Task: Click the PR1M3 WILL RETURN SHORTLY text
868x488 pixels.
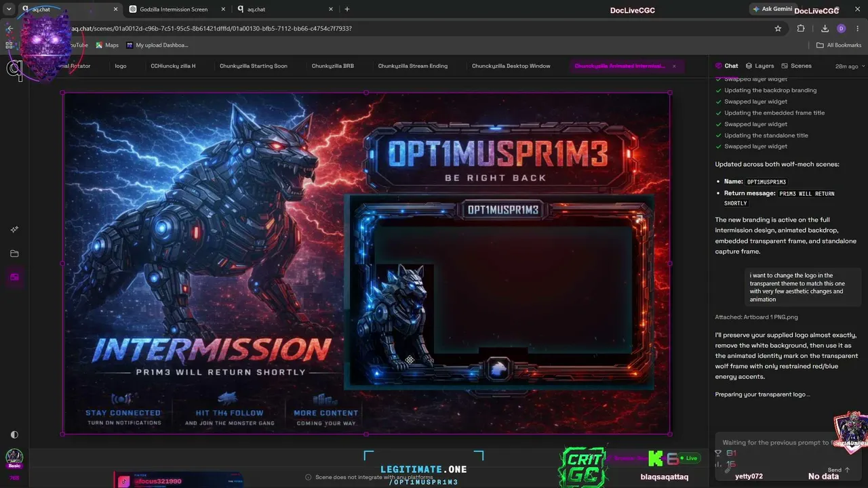Action: coord(221,372)
